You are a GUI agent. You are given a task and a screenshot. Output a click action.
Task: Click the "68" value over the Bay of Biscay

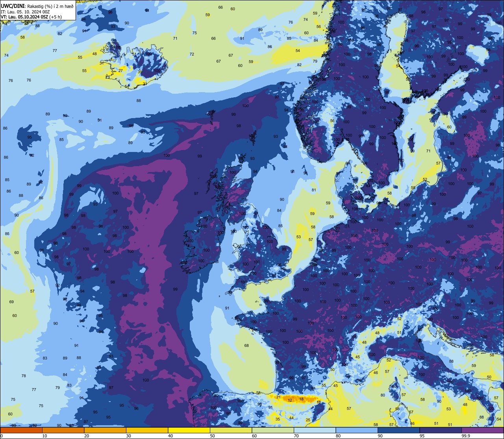point(246,346)
